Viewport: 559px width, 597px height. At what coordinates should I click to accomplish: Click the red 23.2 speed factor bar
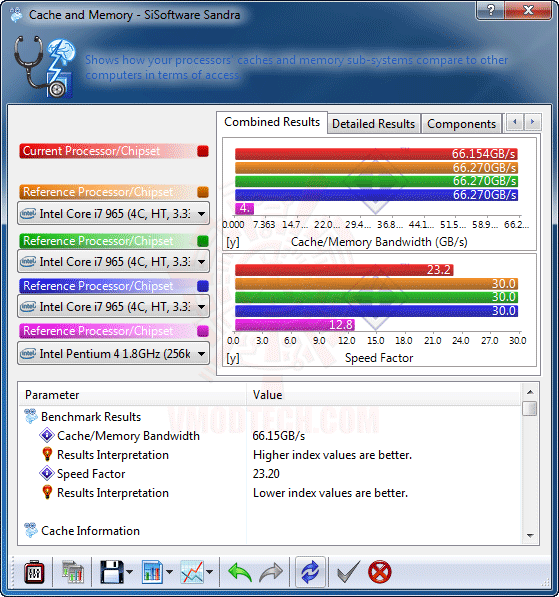(344, 270)
